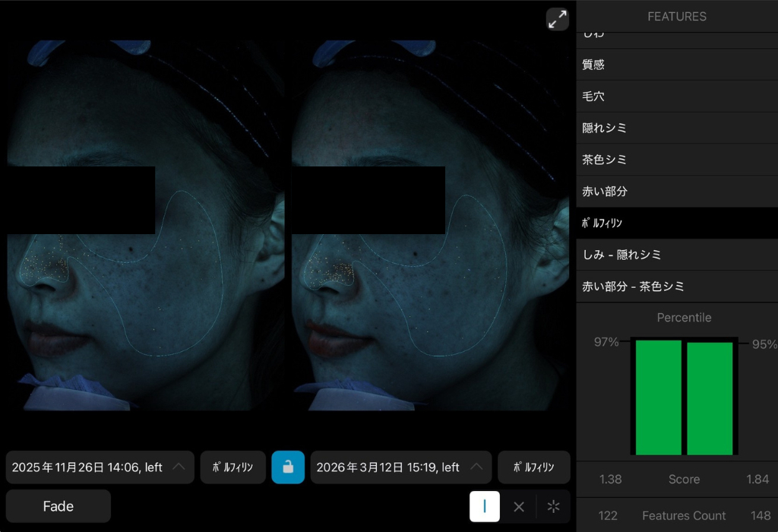Open the 2026年3月12日 15:19 session dropdown

pos(400,467)
